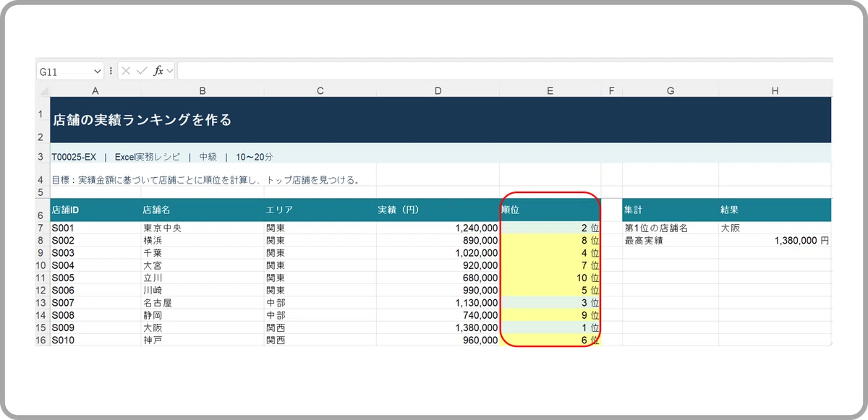Viewport: 868px width, 420px height.
Task: Select the 関西 area cell in the 神戸 row
Action: [320, 340]
